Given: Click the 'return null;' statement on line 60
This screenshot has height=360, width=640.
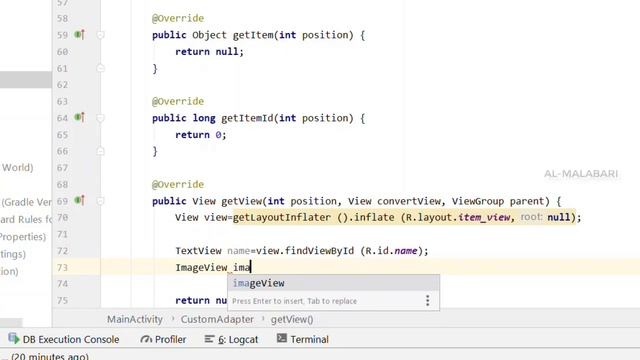Looking at the screenshot, I should tap(209, 52).
